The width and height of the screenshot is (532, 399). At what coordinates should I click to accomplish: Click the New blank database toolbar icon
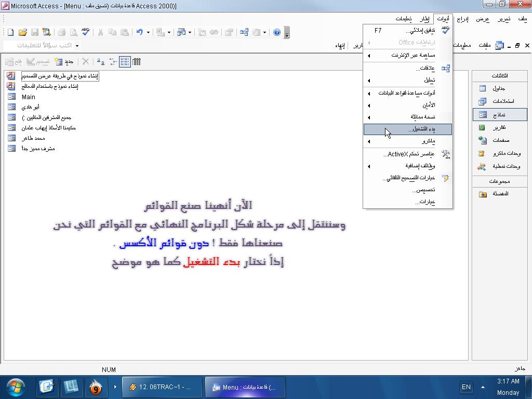point(10,32)
